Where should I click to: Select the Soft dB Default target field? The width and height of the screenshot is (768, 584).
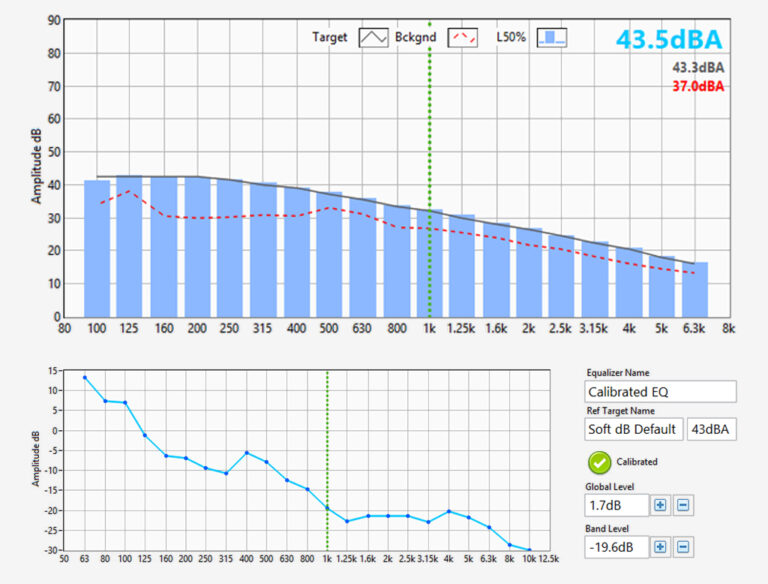[x=634, y=430]
